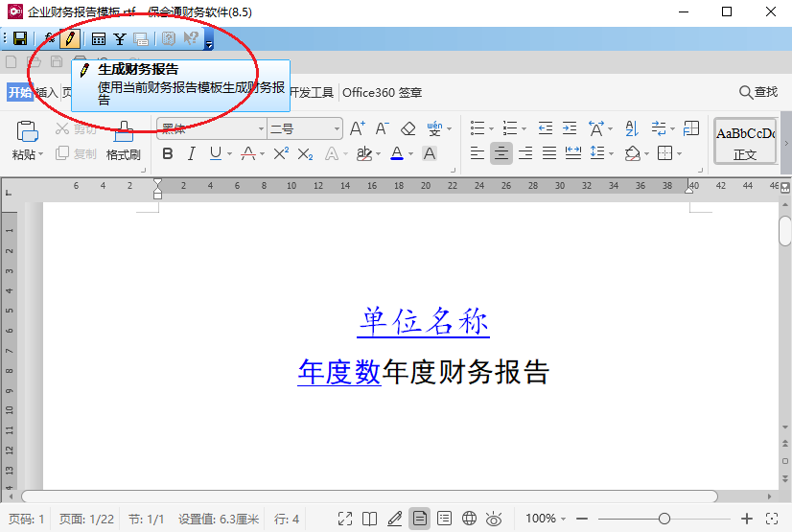
Task: Expand the font size dropdown (二号)
Action: [x=337, y=128]
